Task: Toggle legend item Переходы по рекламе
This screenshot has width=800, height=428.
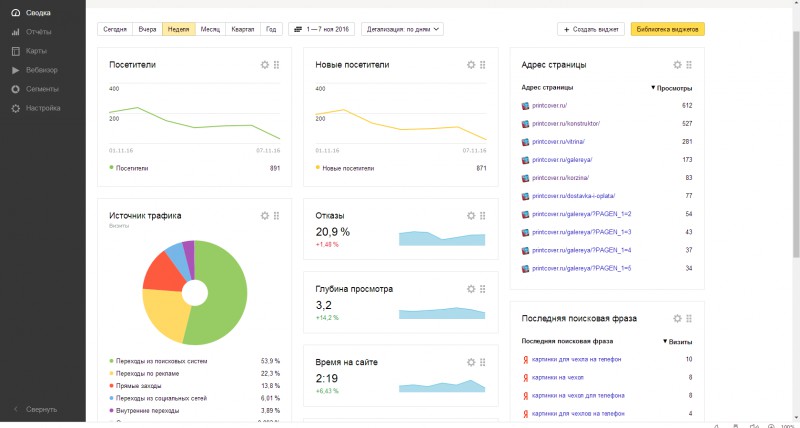Action: (x=144, y=373)
